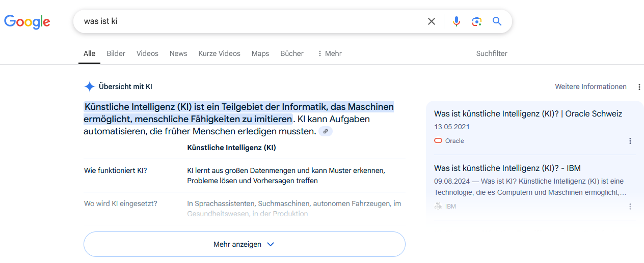Screen dimensions: 644x263
Task: Submit search with the magnifying glass icon
Action: pyautogui.click(x=497, y=21)
